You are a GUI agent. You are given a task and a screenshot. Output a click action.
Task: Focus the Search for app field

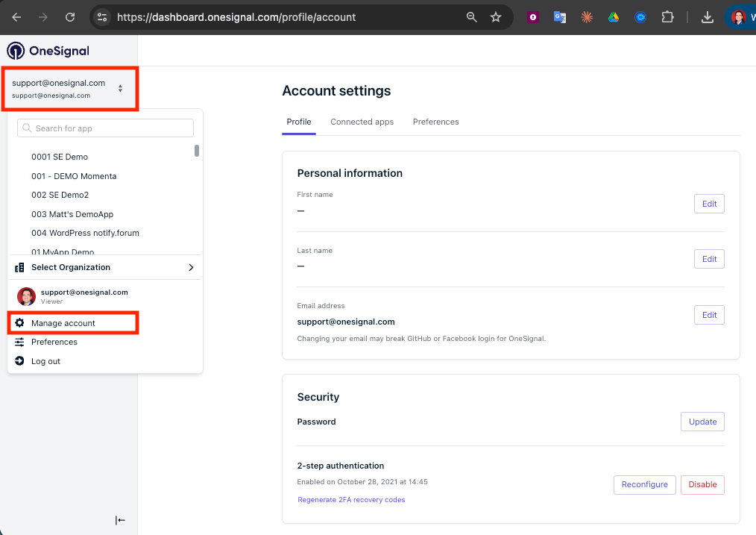[x=105, y=128]
